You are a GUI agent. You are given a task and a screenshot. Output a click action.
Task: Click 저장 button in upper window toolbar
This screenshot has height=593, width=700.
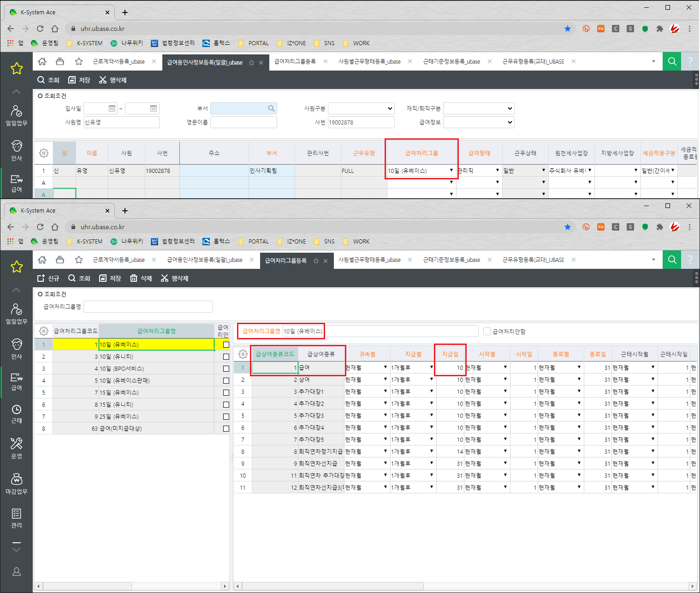pos(79,80)
